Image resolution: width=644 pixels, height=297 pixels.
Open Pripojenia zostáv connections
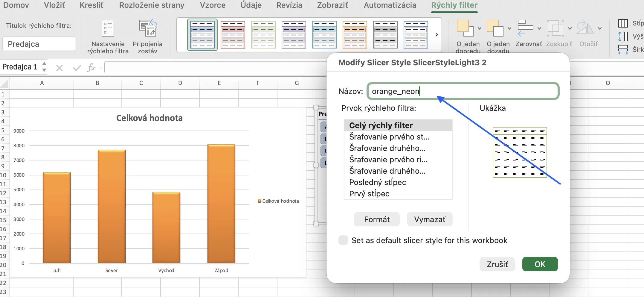[x=147, y=37]
